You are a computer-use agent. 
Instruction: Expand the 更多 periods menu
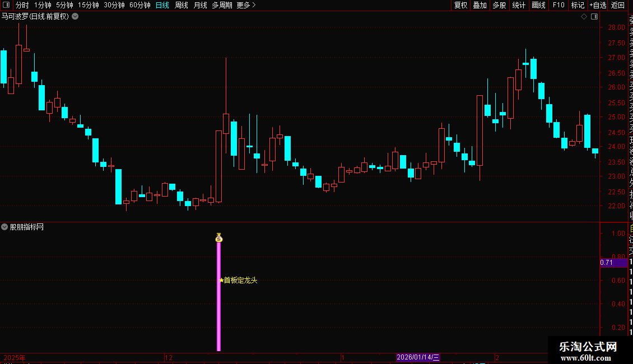click(x=246, y=5)
